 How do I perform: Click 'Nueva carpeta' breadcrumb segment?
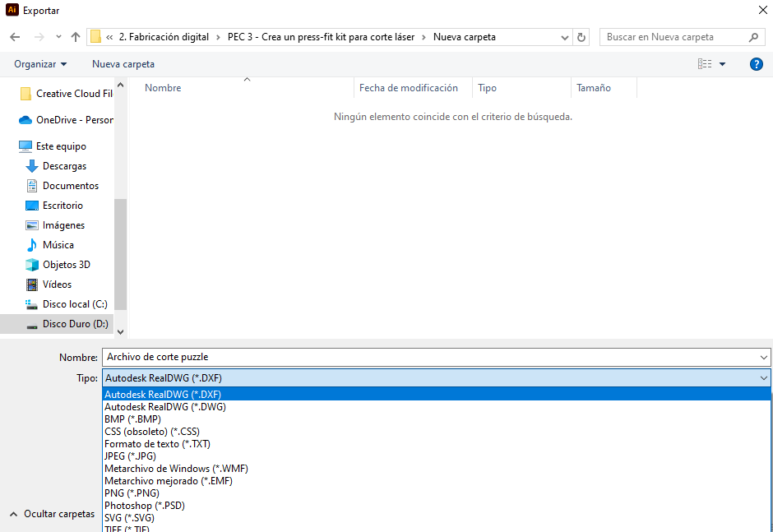pos(465,37)
